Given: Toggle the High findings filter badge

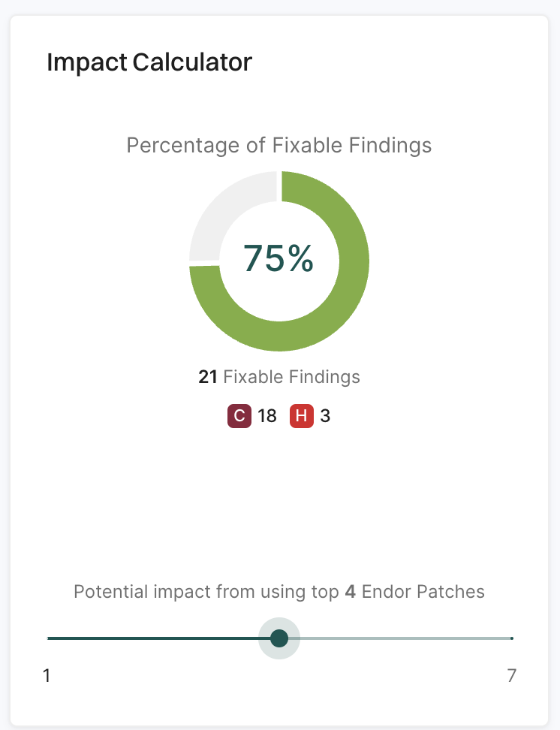Looking at the screenshot, I should click(x=303, y=415).
